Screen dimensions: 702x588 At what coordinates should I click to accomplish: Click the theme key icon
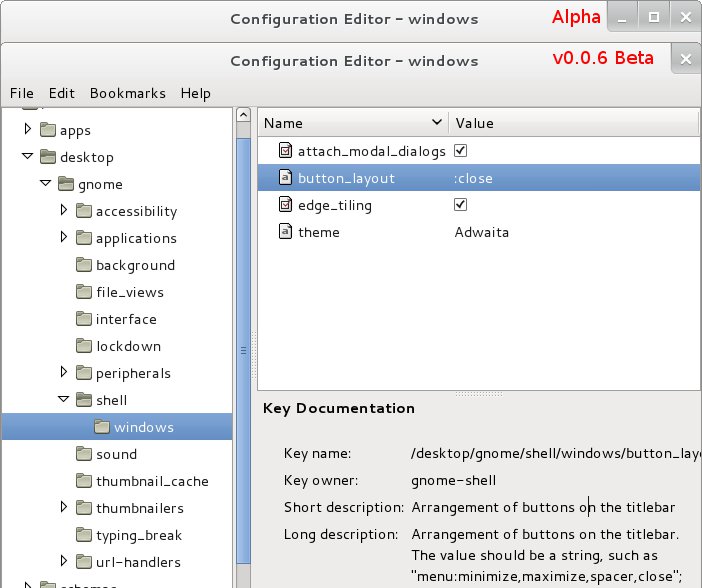pyautogui.click(x=284, y=233)
